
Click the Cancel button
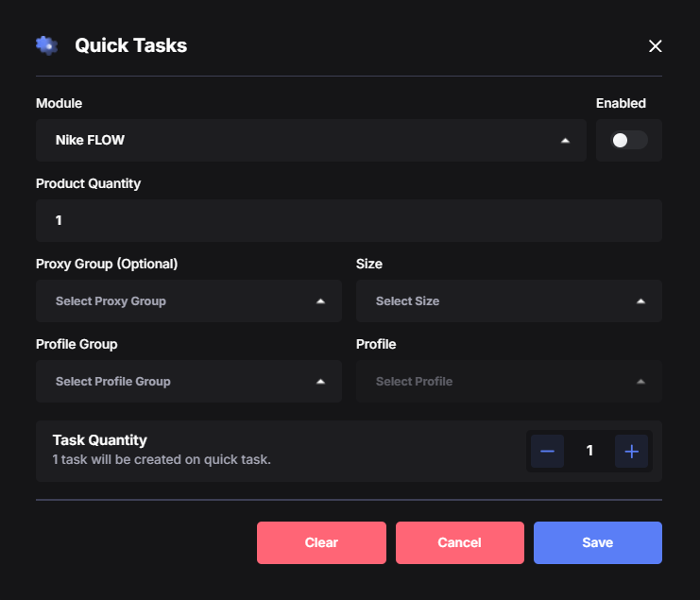click(x=460, y=542)
